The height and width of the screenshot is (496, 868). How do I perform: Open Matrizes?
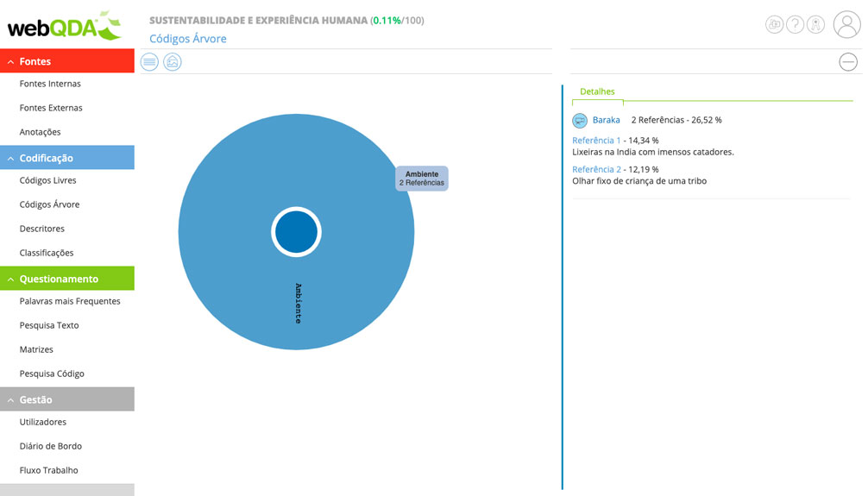click(x=36, y=349)
